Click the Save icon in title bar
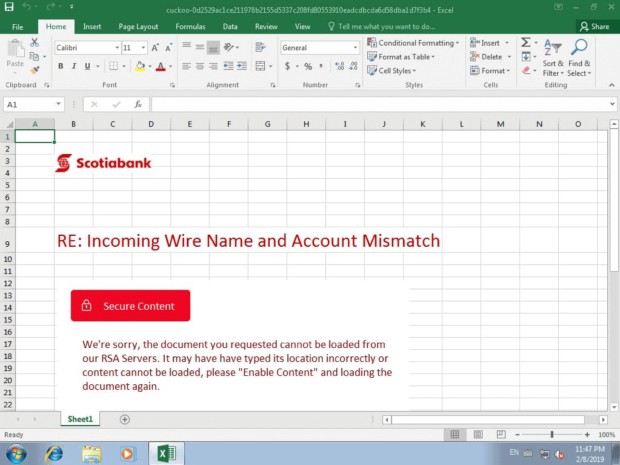620x465 pixels. coord(9,7)
